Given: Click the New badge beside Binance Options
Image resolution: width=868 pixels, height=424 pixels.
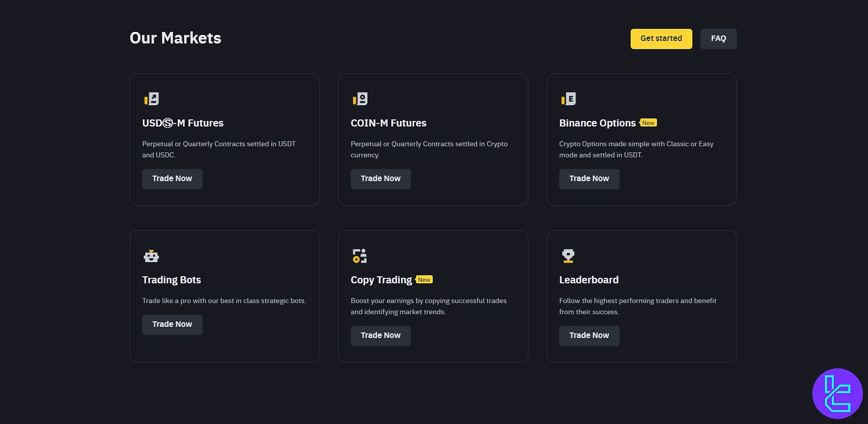Looking at the screenshot, I should point(648,123).
